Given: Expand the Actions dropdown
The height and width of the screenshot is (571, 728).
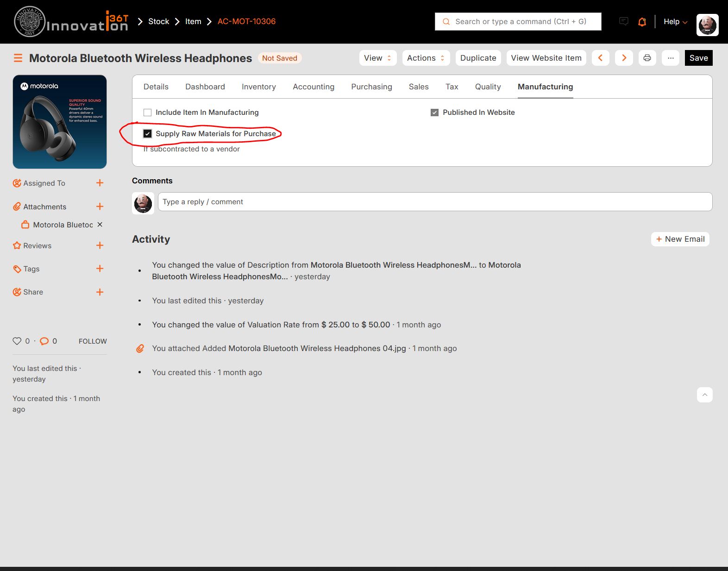Looking at the screenshot, I should point(426,58).
